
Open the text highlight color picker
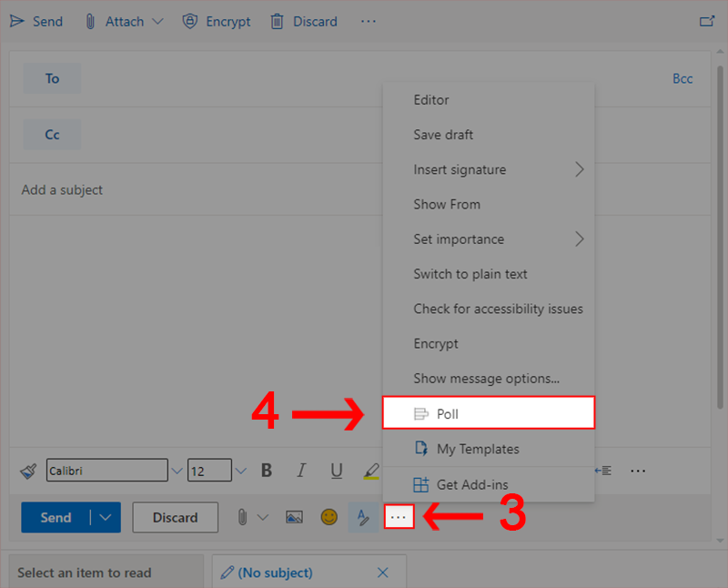coord(371,471)
